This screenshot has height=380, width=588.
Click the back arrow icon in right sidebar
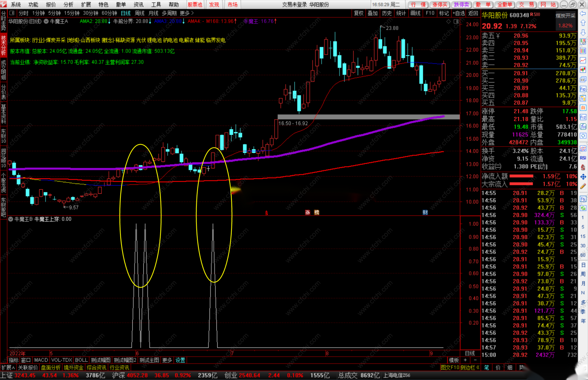(x=583, y=14)
